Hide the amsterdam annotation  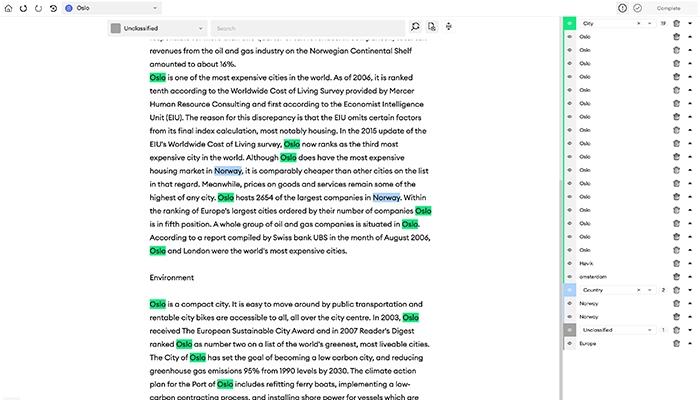click(570, 277)
